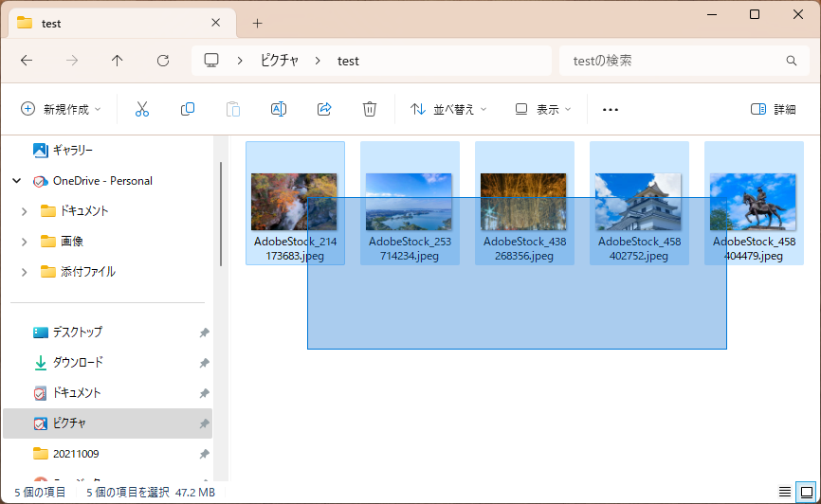The height and width of the screenshot is (504, 821).
Task: Open the 並べ替え sort dropdown
Action: tap(448, 109)
